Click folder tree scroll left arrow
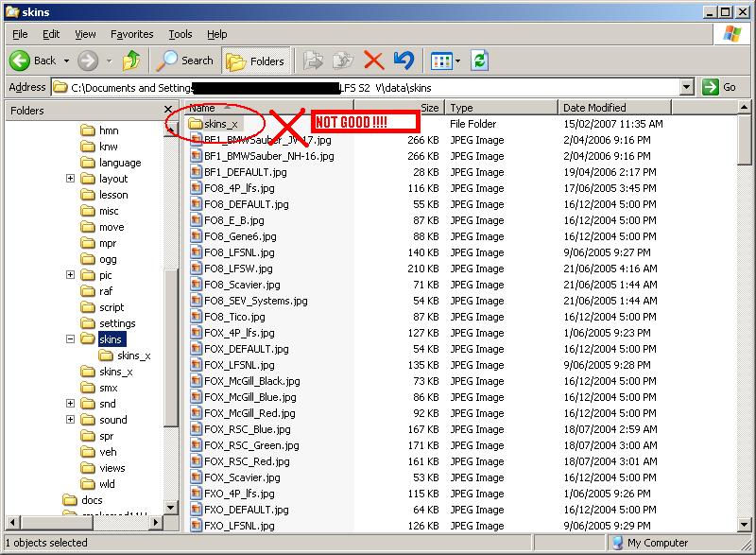Viewport: 756px width, 555px height. [x=12, y=522]
